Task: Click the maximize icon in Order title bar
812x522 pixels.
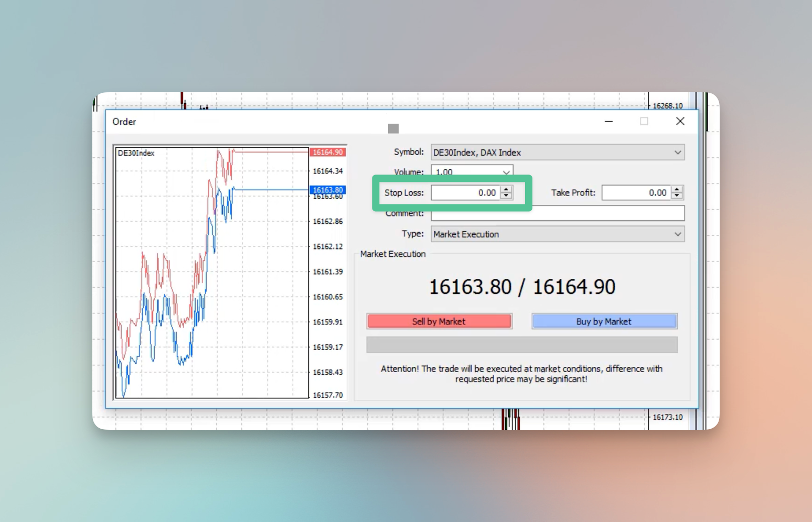Action: pos(644,122)
